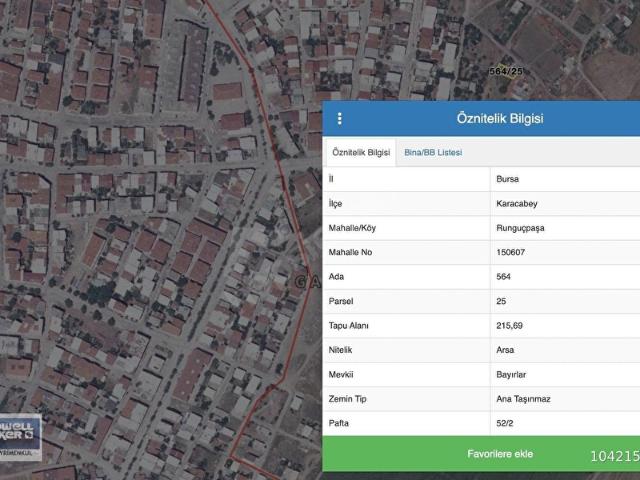This screenshot has height=480, width=640.
Task: Select the Pafta value 52/2
Action: (505, 424)
